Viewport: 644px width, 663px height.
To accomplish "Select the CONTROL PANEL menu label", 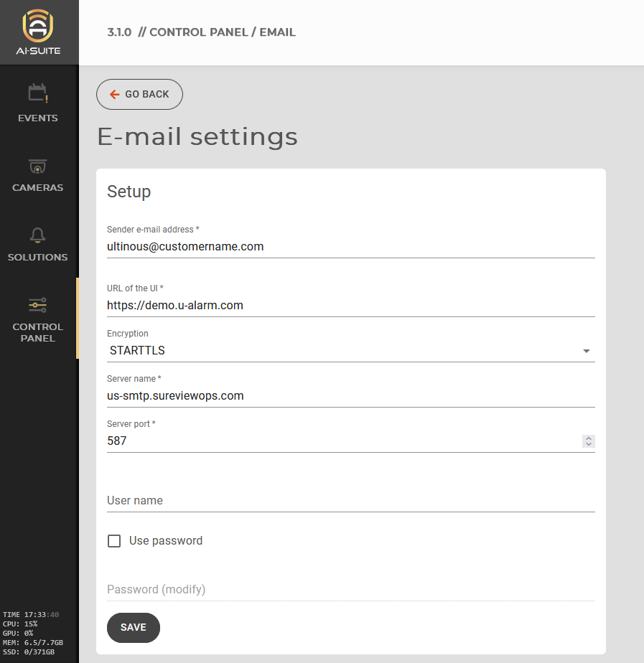I will point(37,332).
